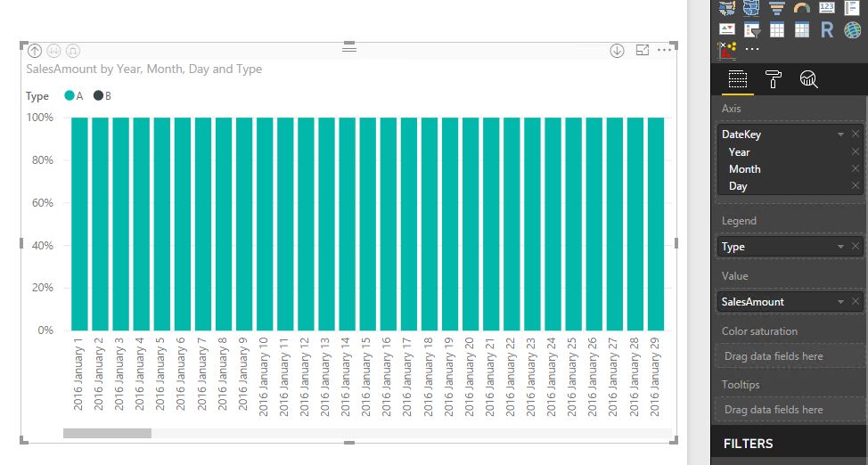Click the 100% y-axis label
The image size is (868, 465).
pyautogui.click(x=39, y=118)
